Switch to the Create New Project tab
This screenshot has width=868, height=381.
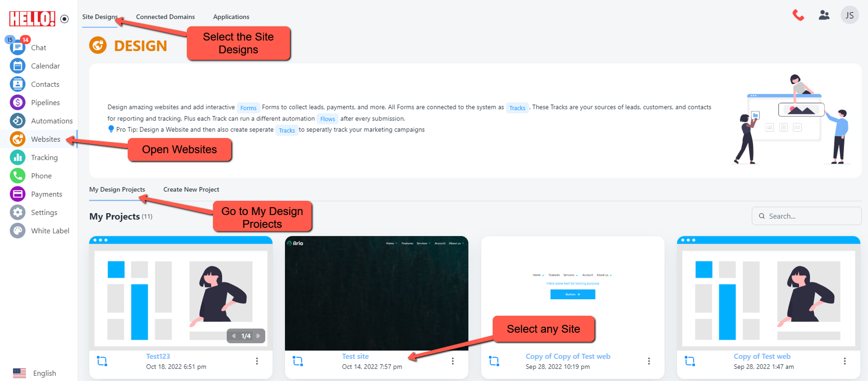[x=191, y=189]
